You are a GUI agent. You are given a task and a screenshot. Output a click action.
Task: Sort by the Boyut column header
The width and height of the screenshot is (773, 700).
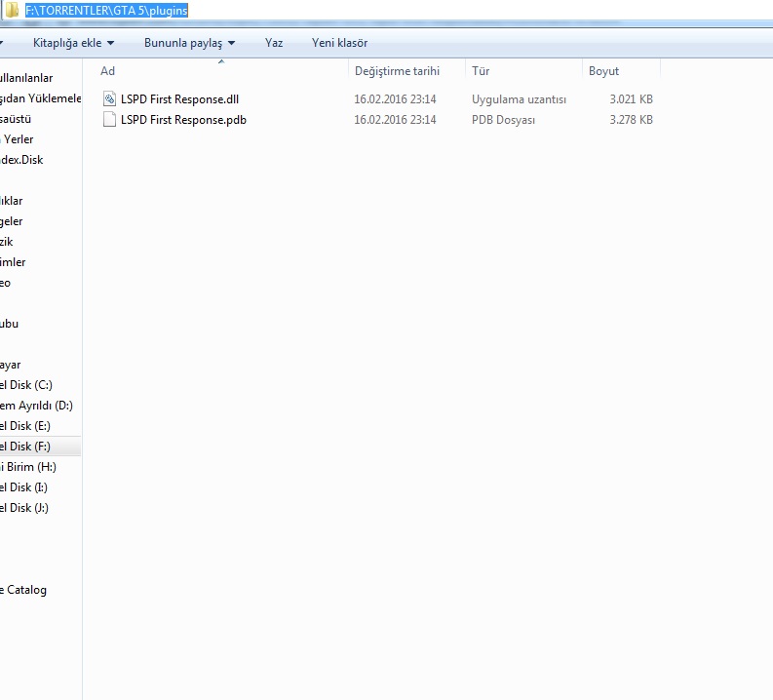[603, 71]
